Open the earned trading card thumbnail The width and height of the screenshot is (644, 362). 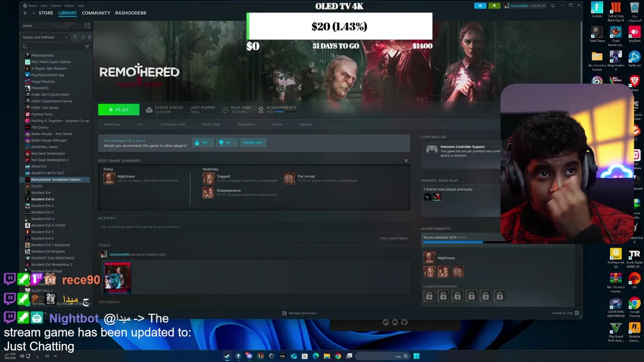coord(117,277)
